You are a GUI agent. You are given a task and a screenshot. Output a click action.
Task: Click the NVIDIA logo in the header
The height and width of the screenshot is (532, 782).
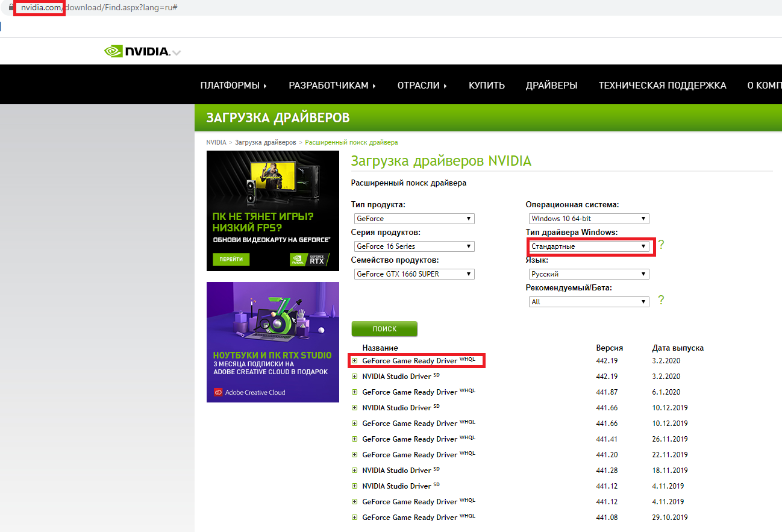coord(137,51)
